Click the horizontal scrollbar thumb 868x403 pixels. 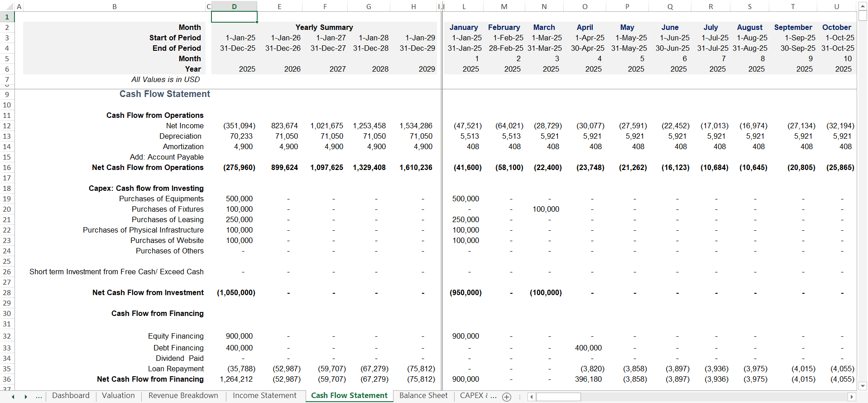click(x=558, y=397)
